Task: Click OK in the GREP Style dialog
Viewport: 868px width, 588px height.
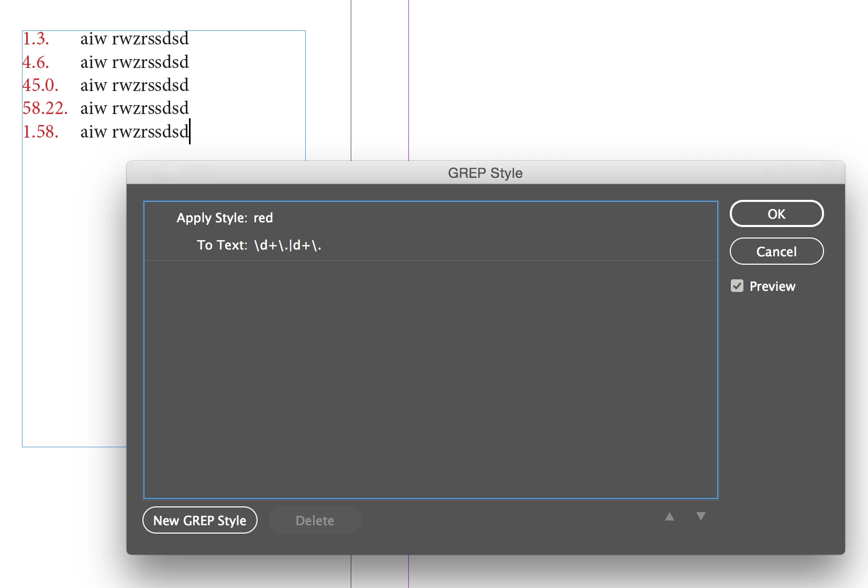Action: click(x=776, y=214)
